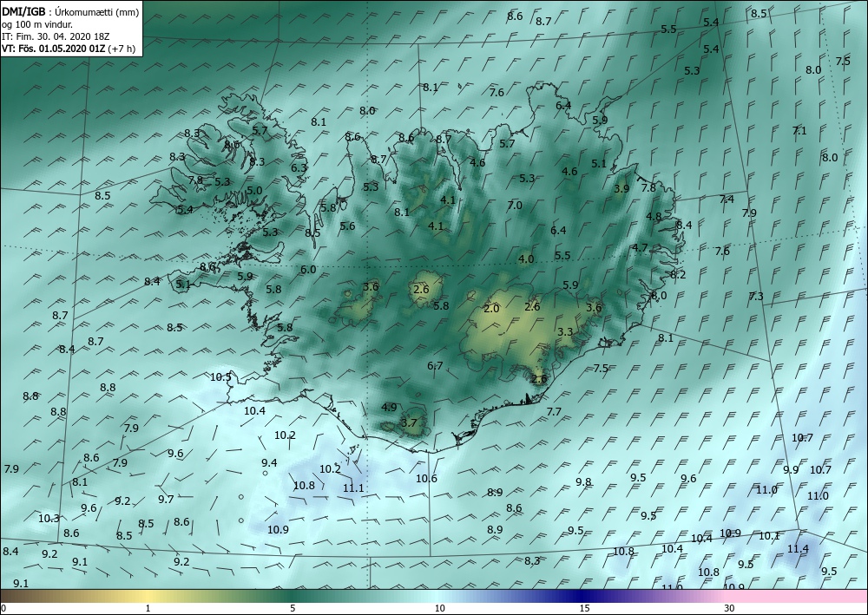This screenshot has height=615, width=868.
Task: Click the 9.7 value label
Action: (166, 500)
